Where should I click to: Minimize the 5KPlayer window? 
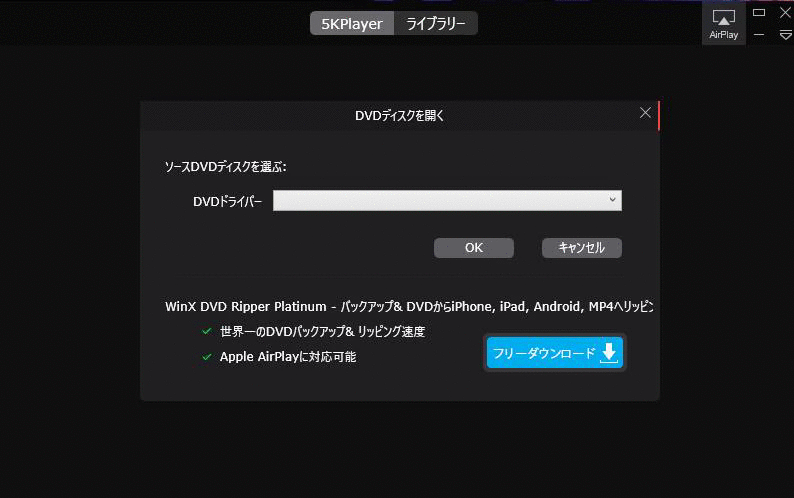click(x=759, y=35)
